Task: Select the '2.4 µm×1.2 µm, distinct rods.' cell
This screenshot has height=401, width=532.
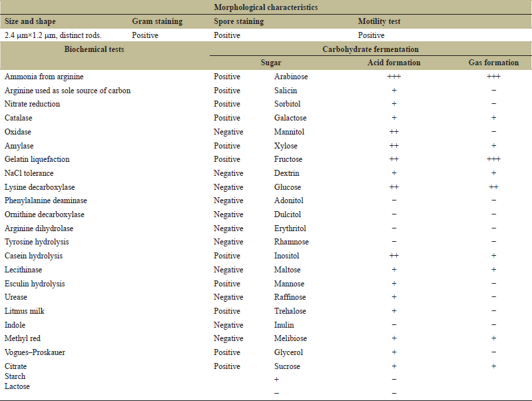Action: point(53,35)
